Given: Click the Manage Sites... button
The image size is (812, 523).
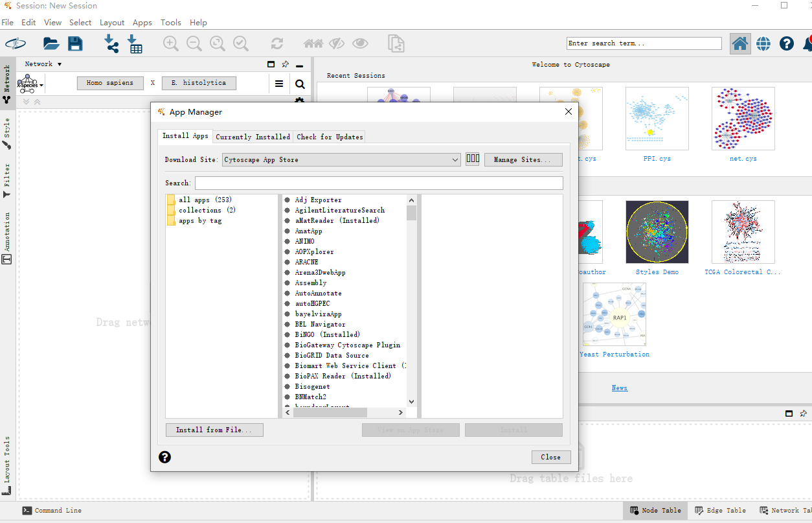Looking at the screenshot, I should click(523, 159).
